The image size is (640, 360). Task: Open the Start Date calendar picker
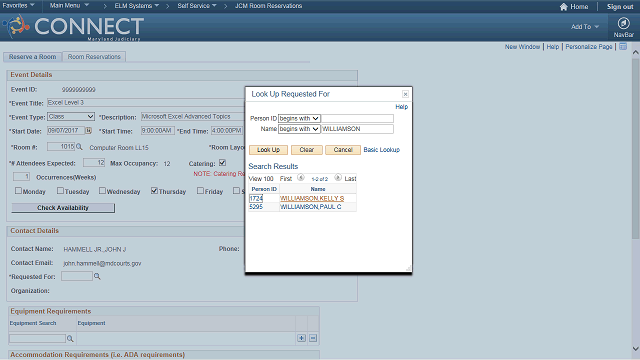[x=88, y=131]
